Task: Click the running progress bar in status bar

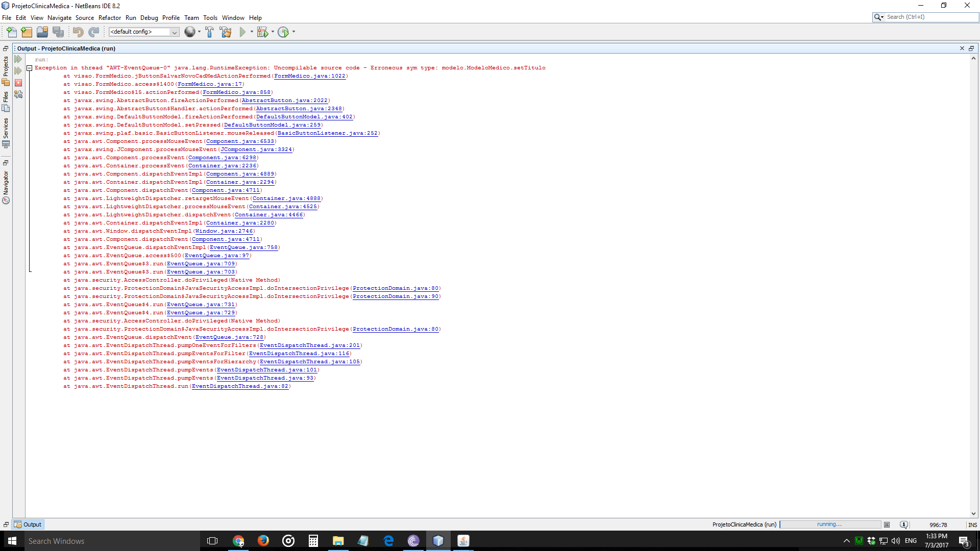Action: pyautogui.click(x=830, y=524)
